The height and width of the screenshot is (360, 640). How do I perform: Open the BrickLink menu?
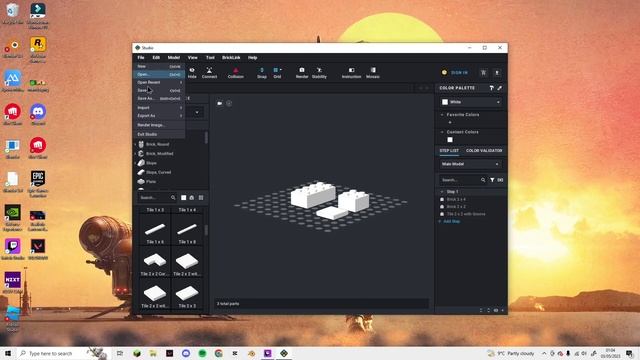click(x=231, y=58)
